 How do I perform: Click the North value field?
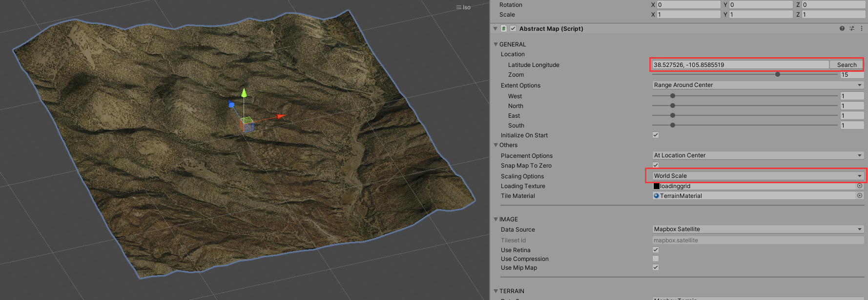(x=852, y=106)
